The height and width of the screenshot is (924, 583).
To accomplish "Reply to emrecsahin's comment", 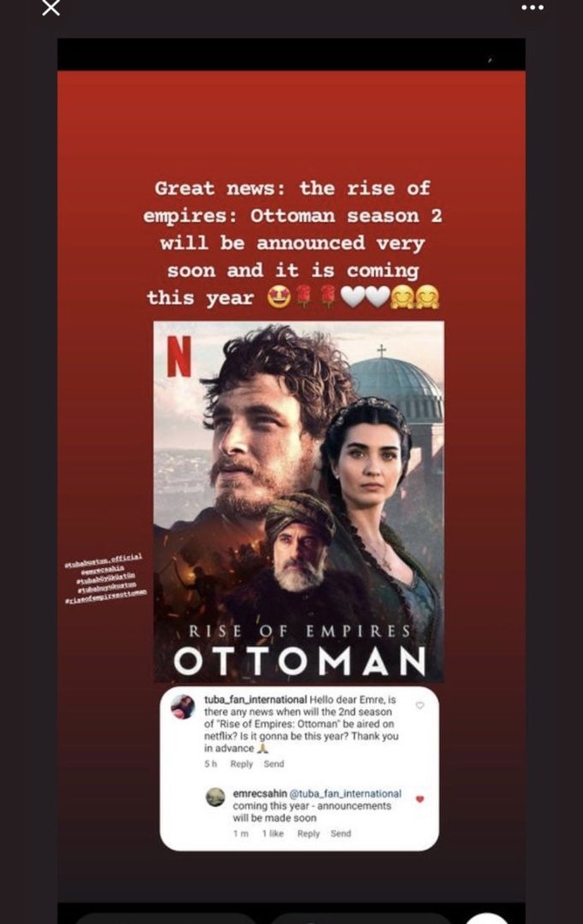I will pos(308,833).
